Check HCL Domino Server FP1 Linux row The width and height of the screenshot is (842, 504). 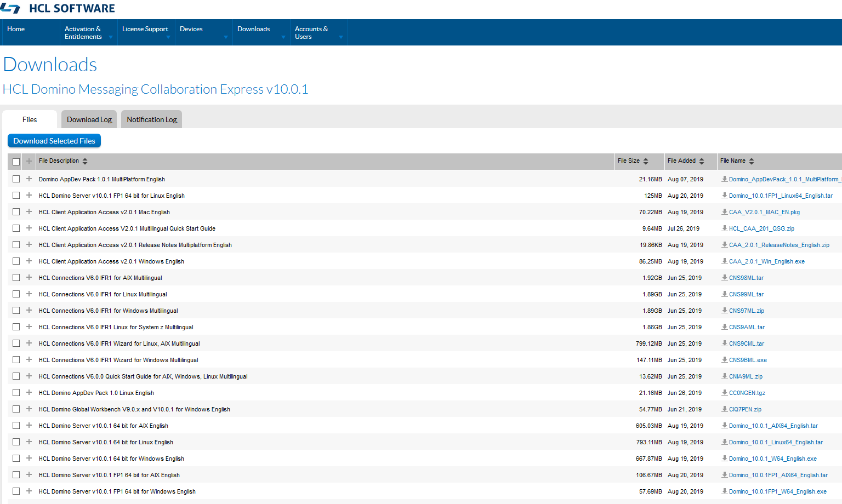click(16, 196)
